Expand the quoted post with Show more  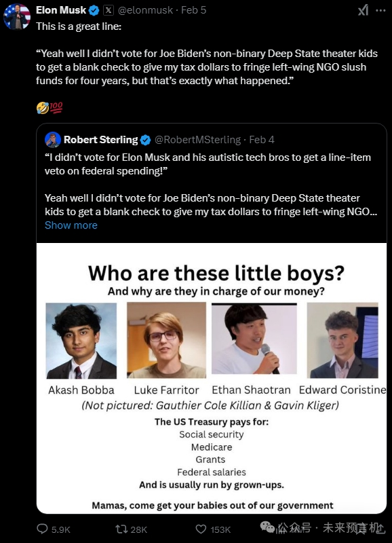click(71, 225)
